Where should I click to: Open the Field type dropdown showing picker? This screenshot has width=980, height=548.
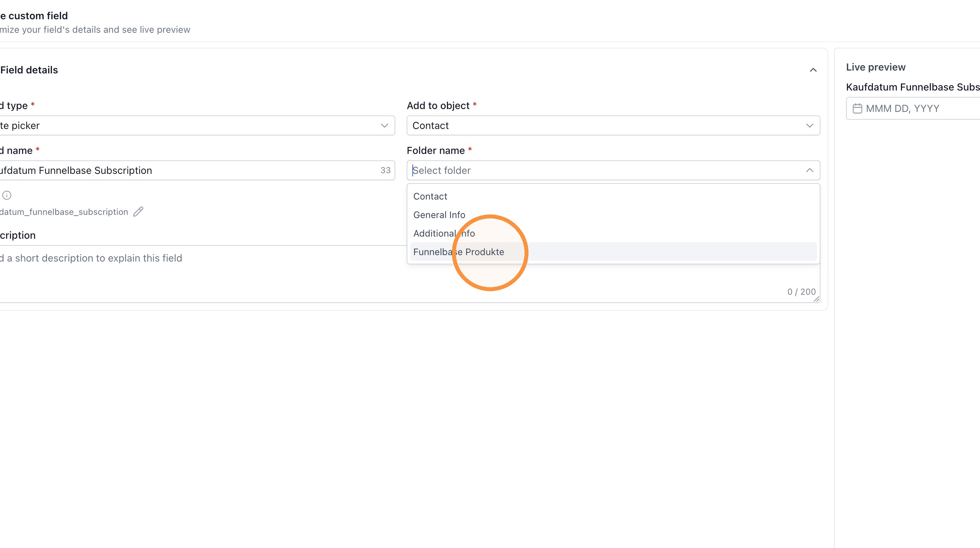coord(197,125)
